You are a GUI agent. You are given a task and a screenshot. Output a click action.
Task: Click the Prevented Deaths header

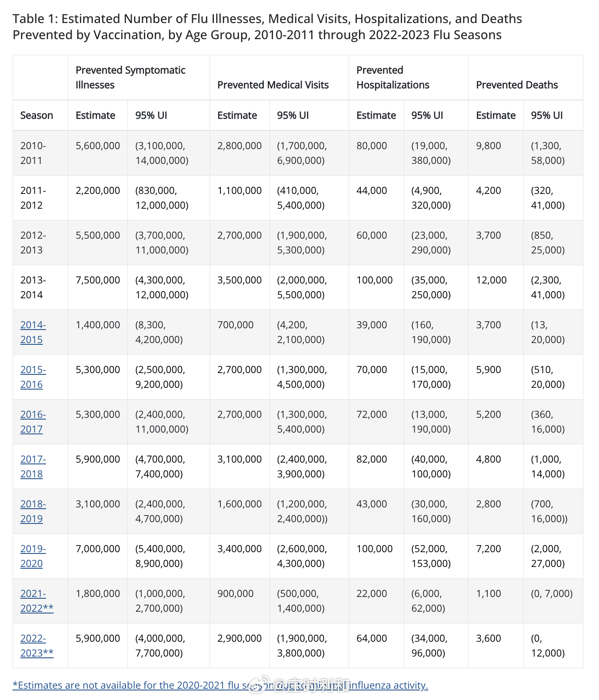(517, 85)
